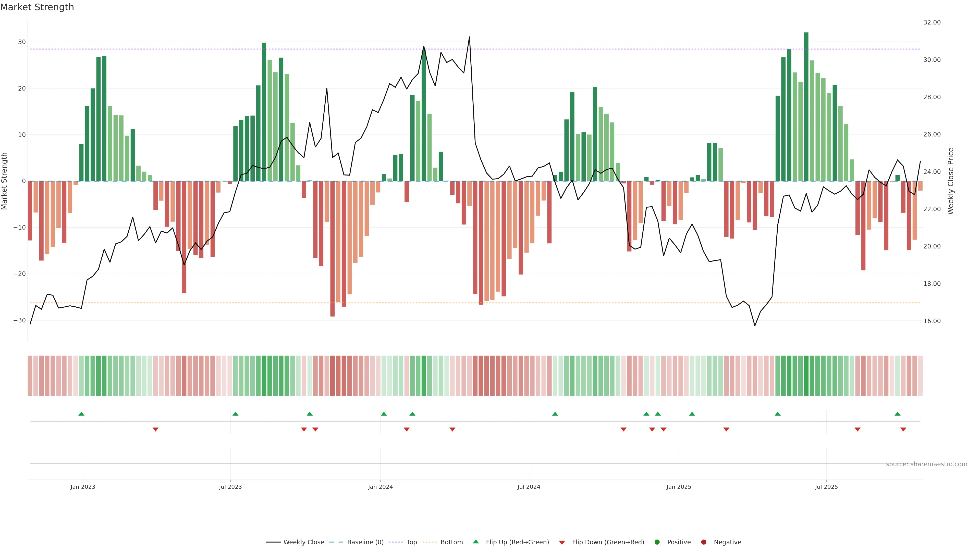Click the dark red Negative circle legend icon
This screenshot has height=551, width=980.
tap(703, 542)
